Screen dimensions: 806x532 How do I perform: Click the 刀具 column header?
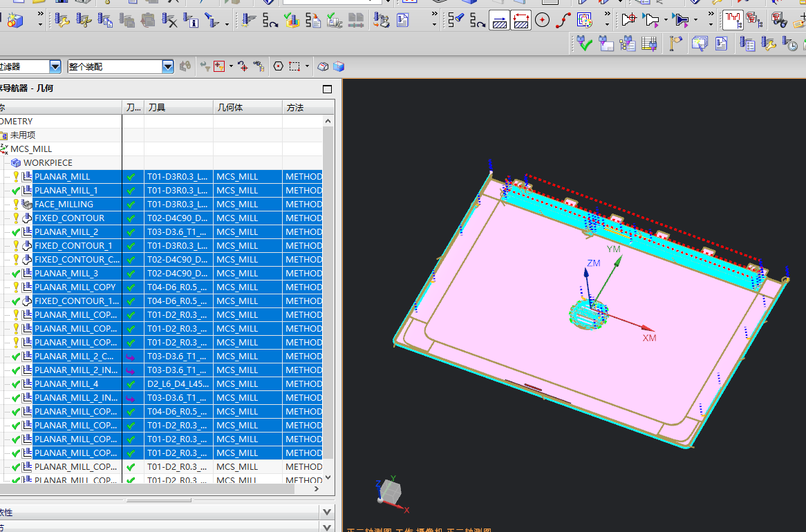point(178,108)
